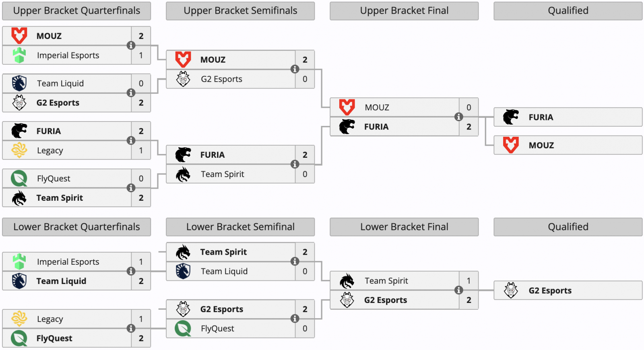Image resolution: width=644 pixels, height=350 pixels.
Task: Select the Upper Bracket Final header
Action: click(404, 11)
